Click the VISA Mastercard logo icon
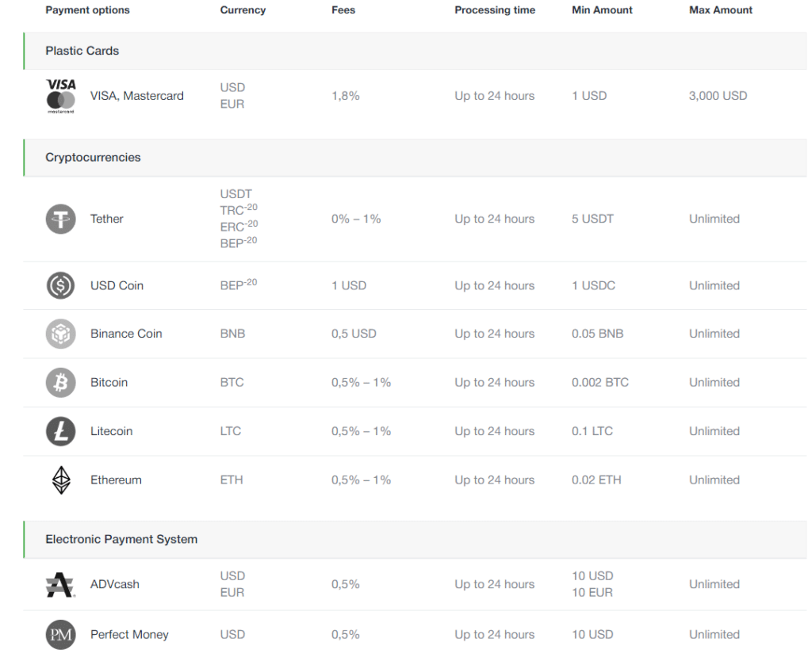Screen dimensions: 812x661 click(61, 96)
